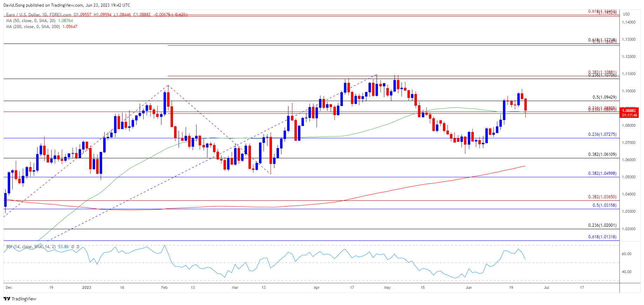Click the Jun date axis label
Image resolution: width=644 pixels, height=305 pixels.
coord(469,287)
